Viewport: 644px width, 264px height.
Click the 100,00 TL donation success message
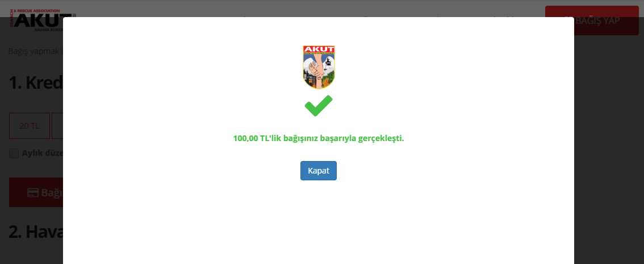(318, 138)
